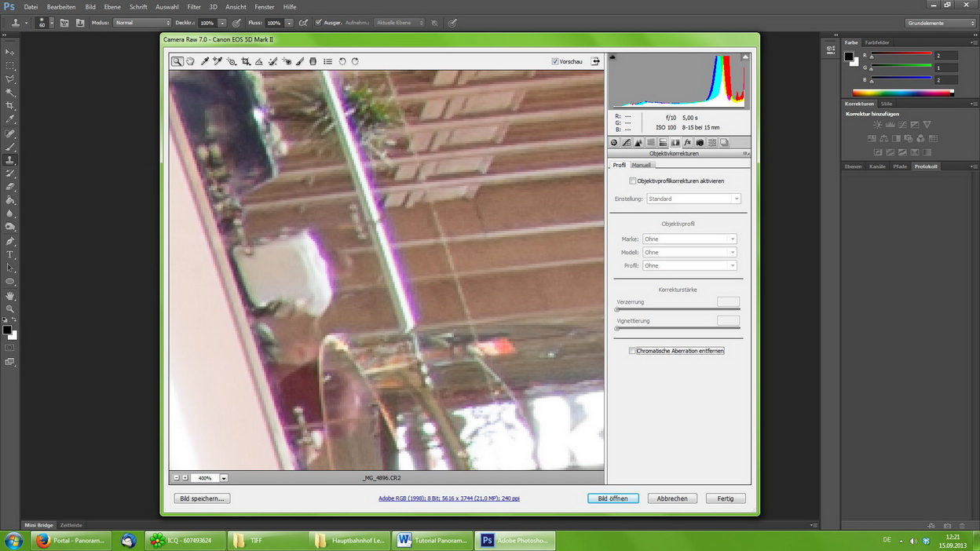Click the Bild öffnen button
The height and width of the screenshot is (551, 980).
612,498
